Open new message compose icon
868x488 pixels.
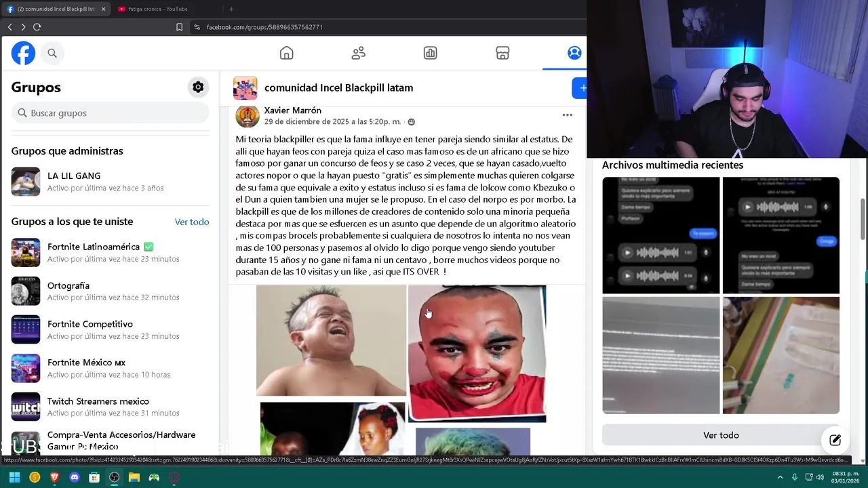coord(835,440)
